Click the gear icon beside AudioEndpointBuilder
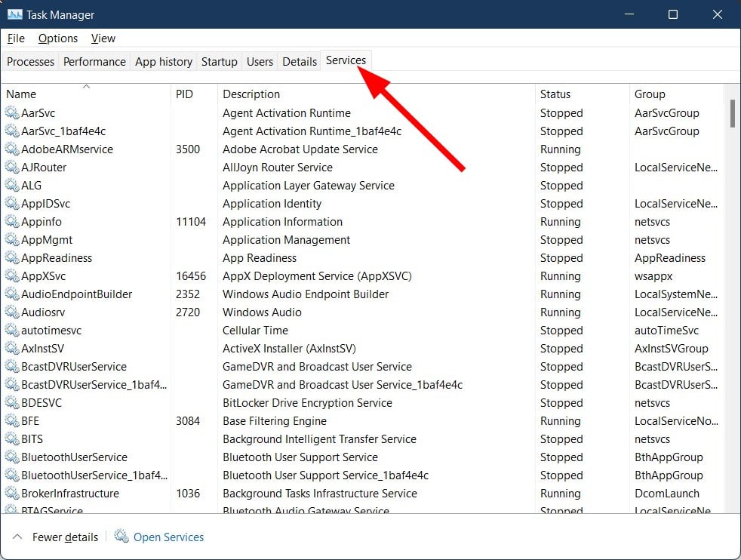Image resolution: width=741 pixels, height=560 pixels. pos(12,294)
